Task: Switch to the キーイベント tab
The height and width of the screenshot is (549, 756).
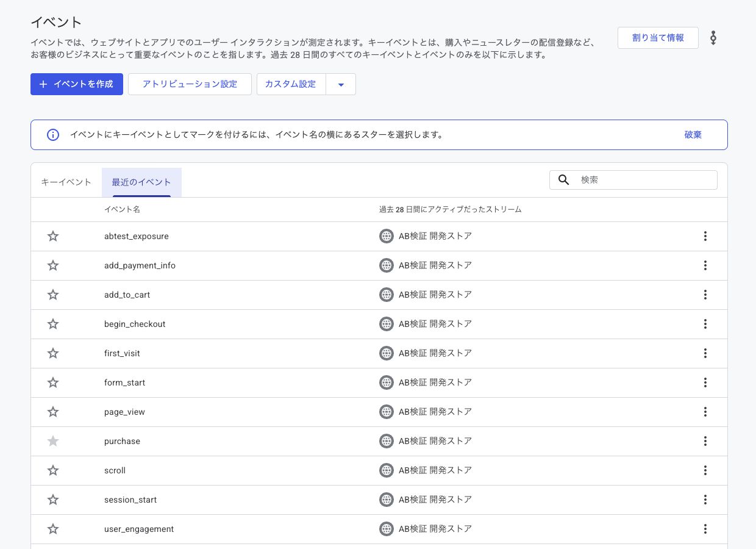Action: pyautogui.click(x=66, y=182)
